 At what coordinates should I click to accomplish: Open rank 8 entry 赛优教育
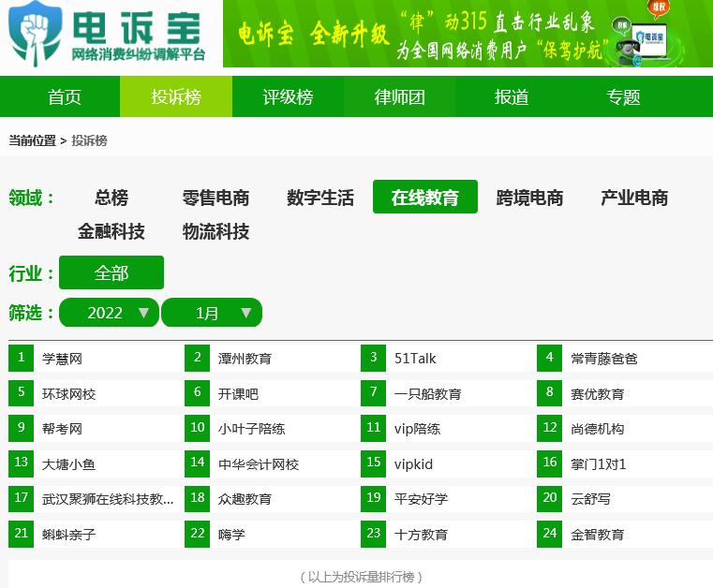tap(598, 394)
